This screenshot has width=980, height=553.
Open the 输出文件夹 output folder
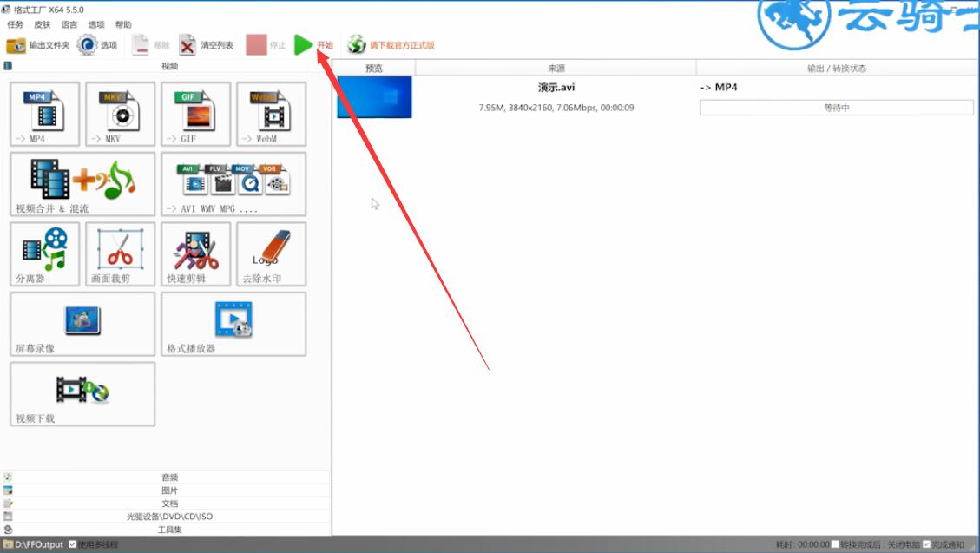tap(38, 45)
